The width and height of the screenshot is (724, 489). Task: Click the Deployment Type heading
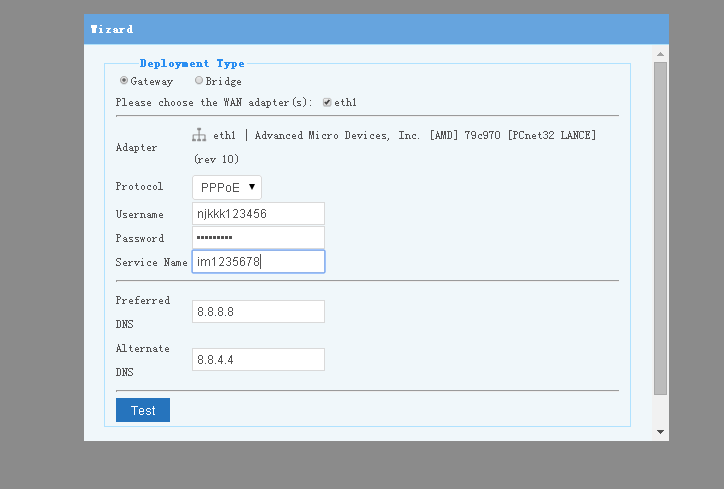[192, 63]
